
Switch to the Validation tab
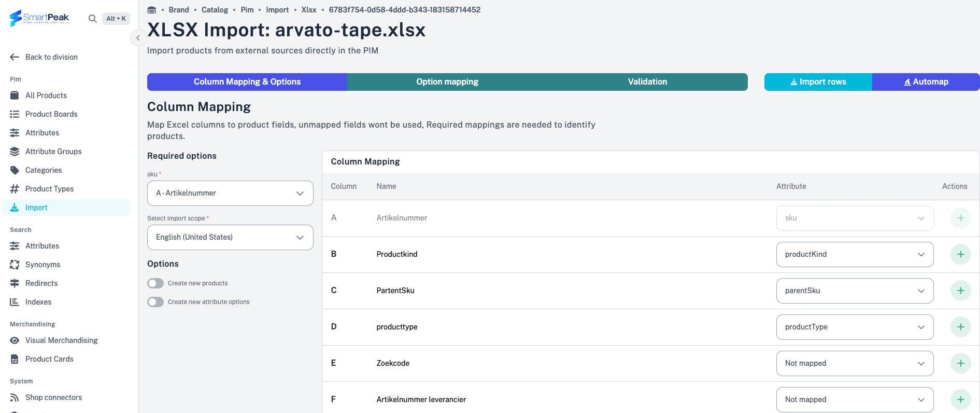(647, 82)
